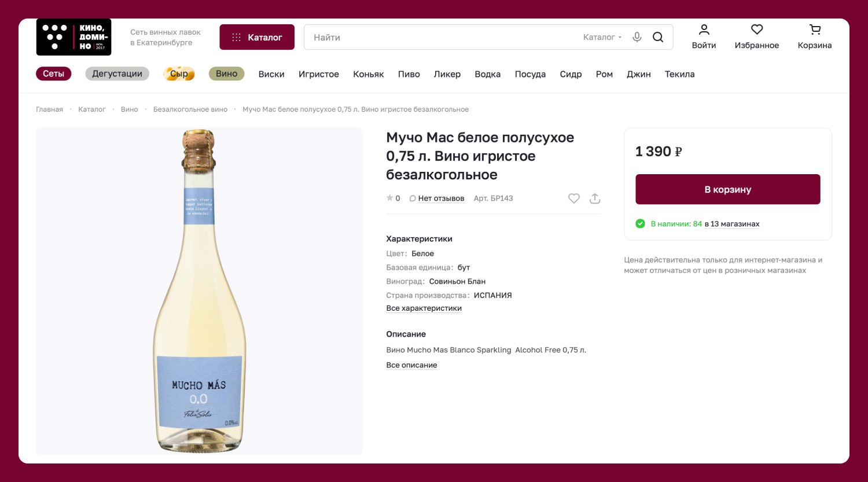Image resolution: width=868 pixels, height=482 pixels.
Task: Click the Безалкогольное вино breadcrumb
Action: pos(190,109)
